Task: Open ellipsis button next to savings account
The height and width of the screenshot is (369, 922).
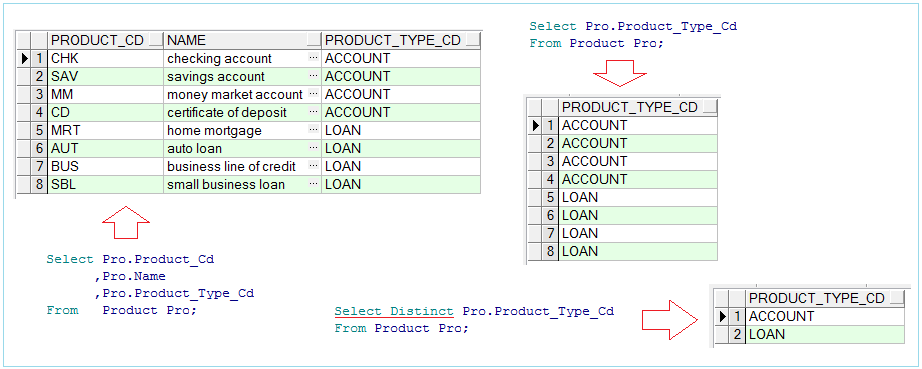Action: 313,76
